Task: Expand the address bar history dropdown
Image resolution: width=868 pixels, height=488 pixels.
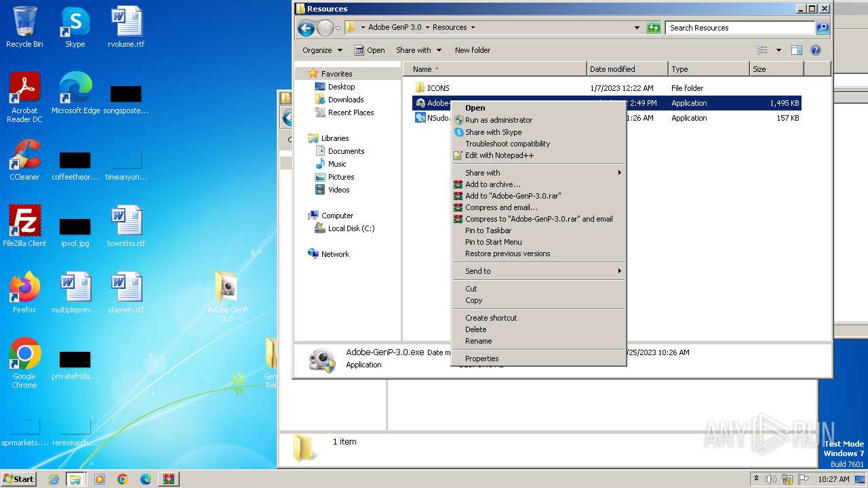Action: tap(637, 28)
